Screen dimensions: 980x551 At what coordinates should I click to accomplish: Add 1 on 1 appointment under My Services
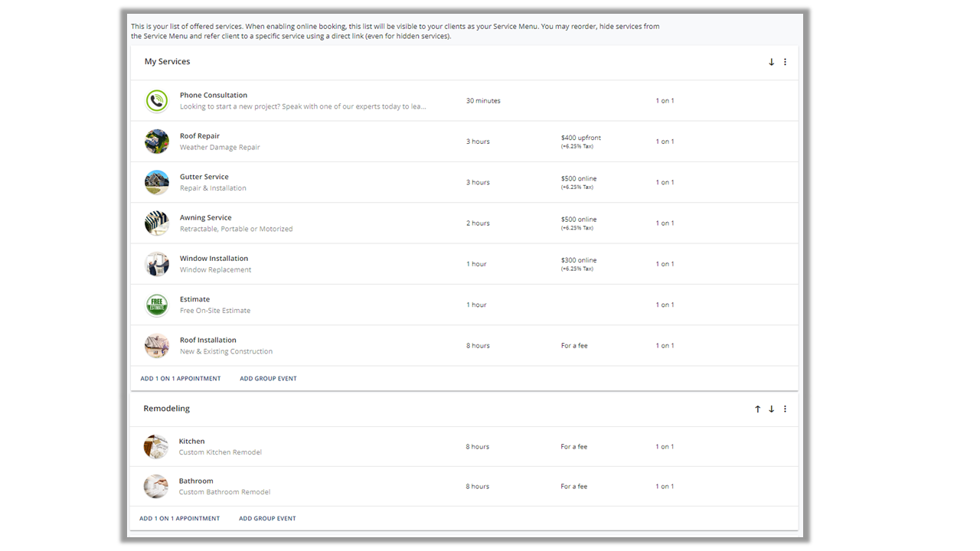[x=181, y=379]
